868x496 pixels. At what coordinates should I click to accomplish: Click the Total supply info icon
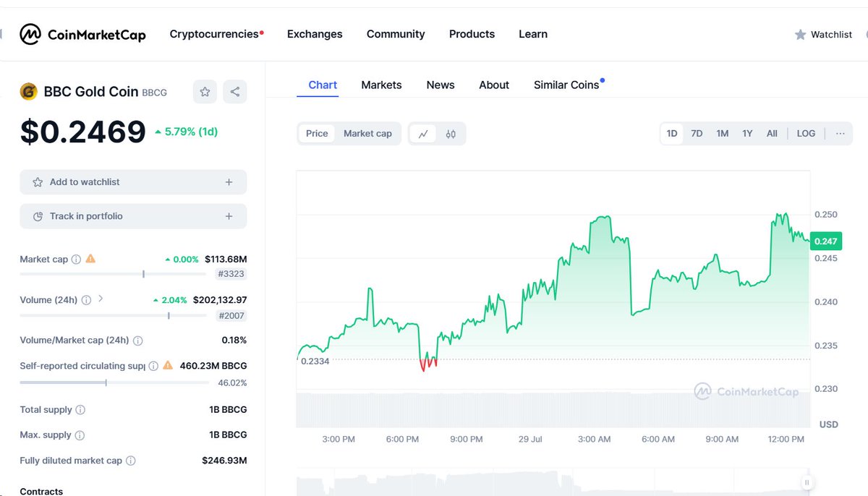[80, 410]
